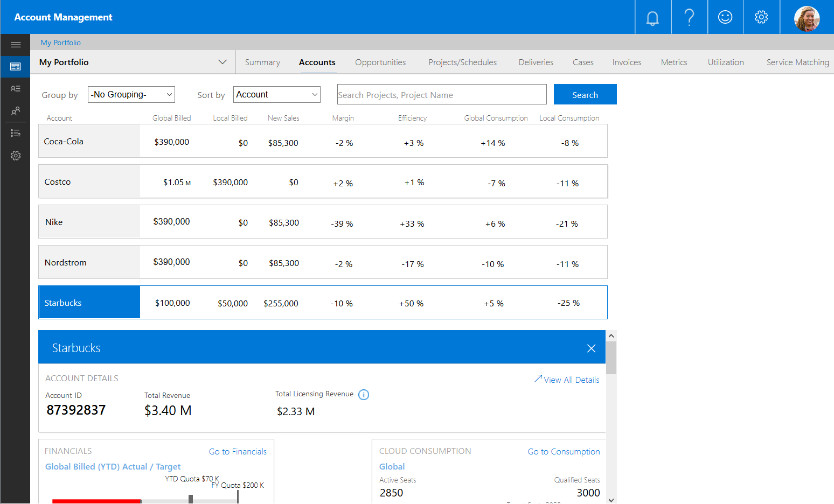Click the New Sales column header
This screenshot has width=834, height=504.
(283, 118)
